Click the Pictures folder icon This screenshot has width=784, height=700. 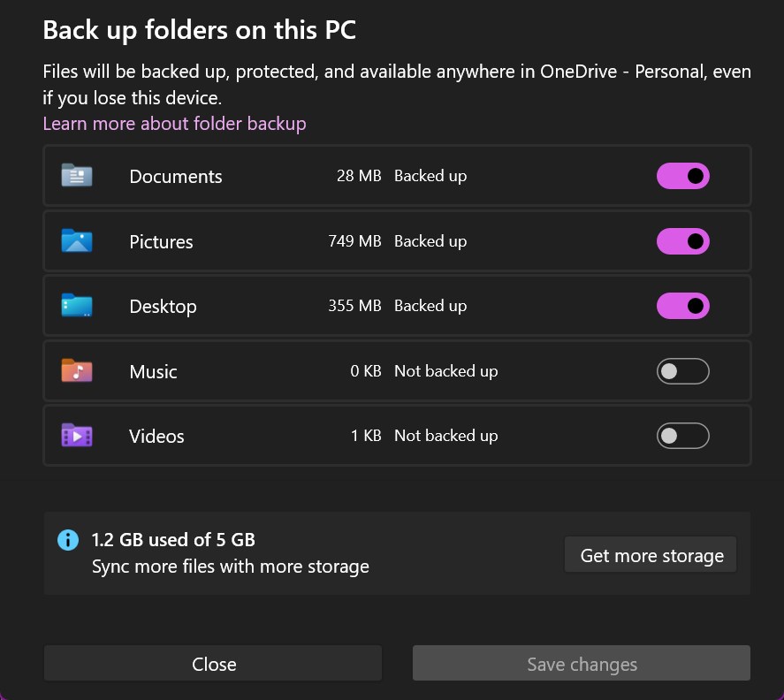(77, 240)
